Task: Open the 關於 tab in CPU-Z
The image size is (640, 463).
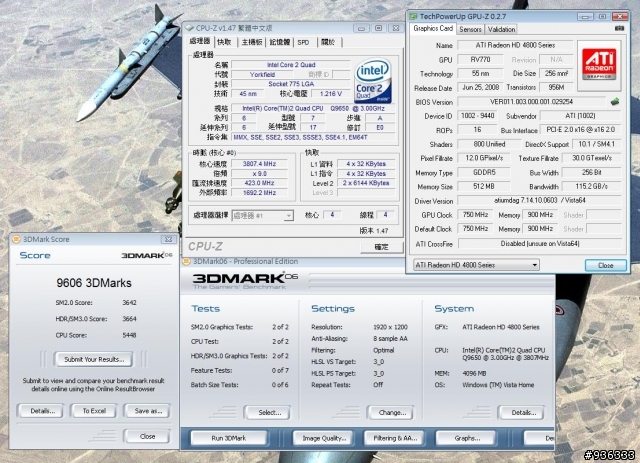Action: pos(329,42)
